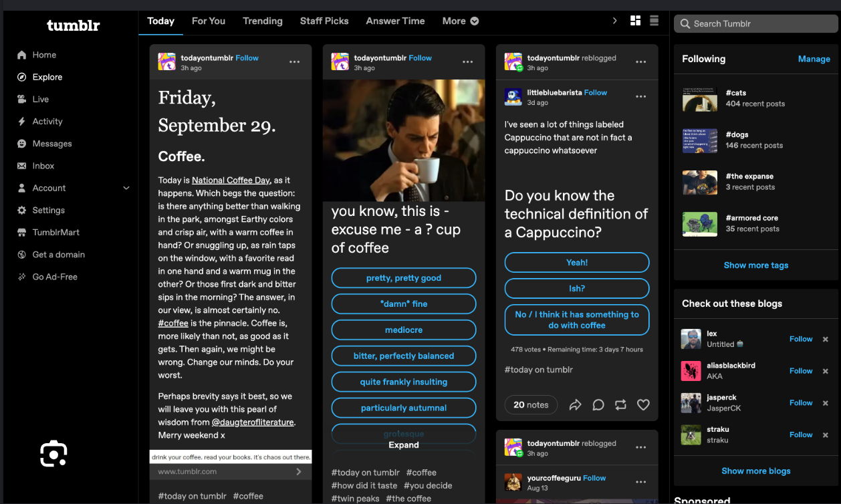Viewport: 841px width, 504px height.
Task: Open Settings gear icon
Action: pos(21,210)
